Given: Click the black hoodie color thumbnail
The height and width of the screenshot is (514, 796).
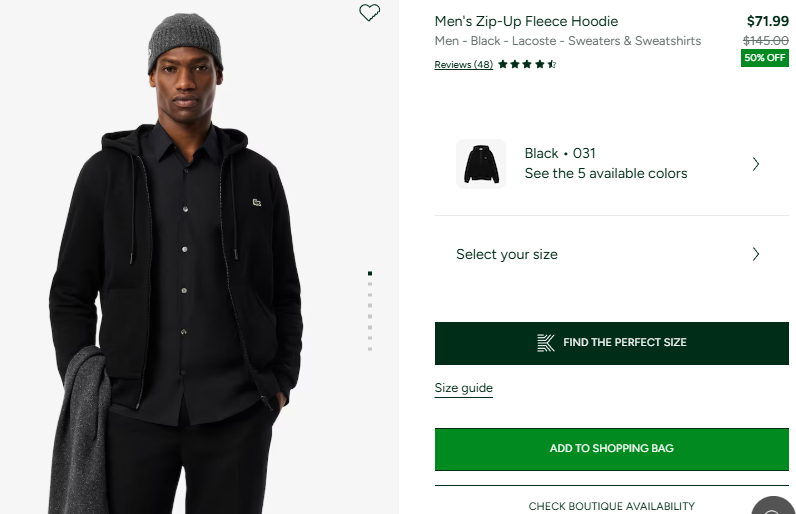Looking at the screenshot, I should click(x=481, y=163).
